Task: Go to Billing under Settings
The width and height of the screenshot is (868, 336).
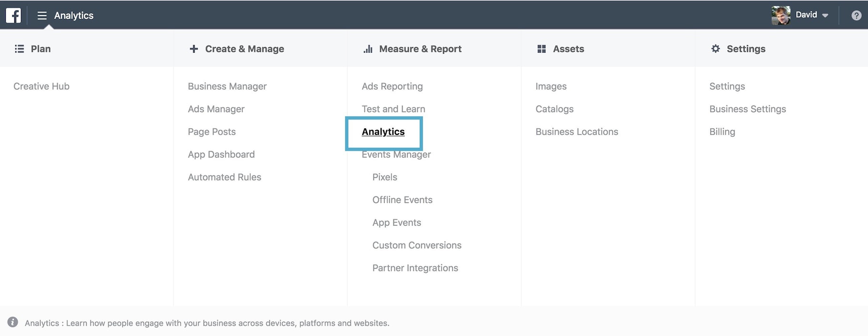Action: pos(722,132)
